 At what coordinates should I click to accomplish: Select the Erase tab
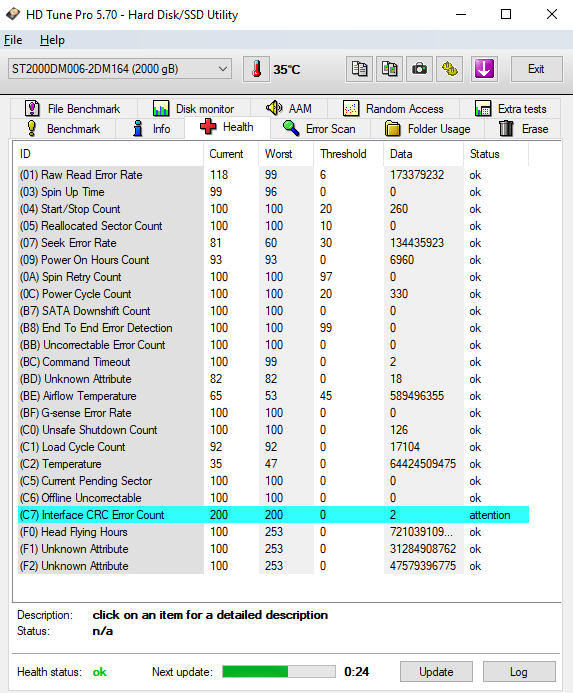pos(523,129)
